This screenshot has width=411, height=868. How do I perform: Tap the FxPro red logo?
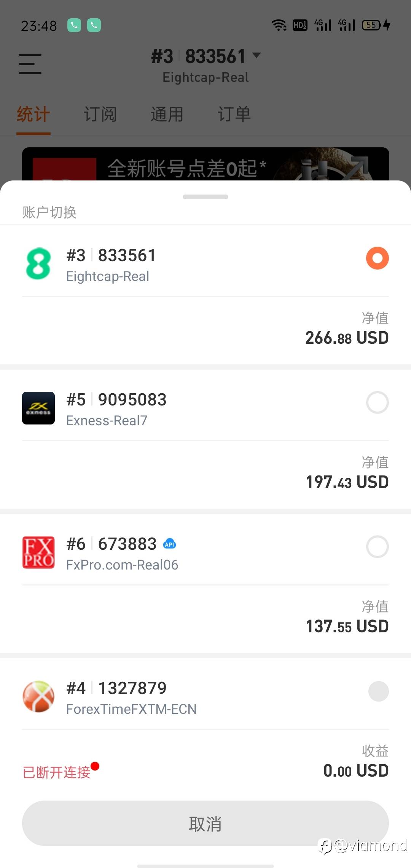point(38,552)
